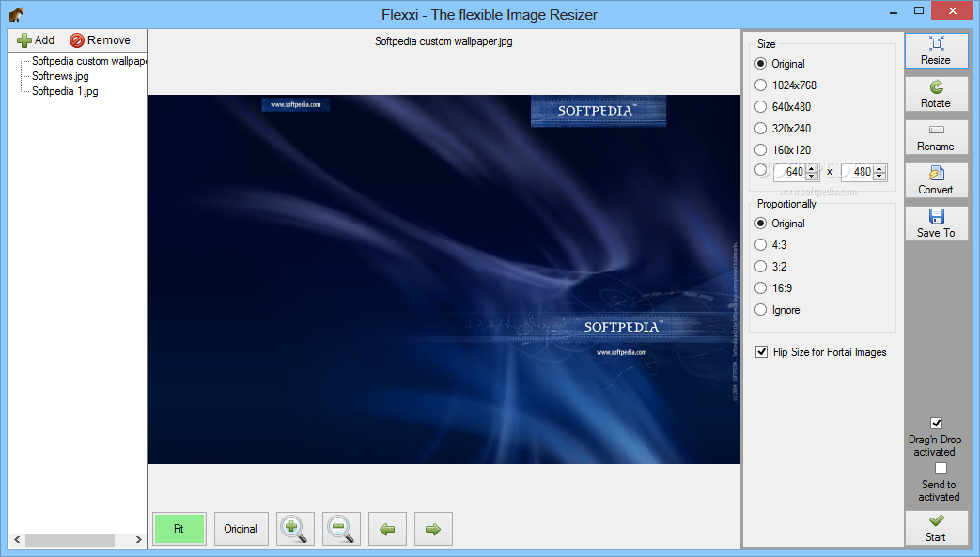The height and width of the screenshot is (557, 980).
Task: Click the file list horizontal scrollbar thumb
Action: (70, 539)
